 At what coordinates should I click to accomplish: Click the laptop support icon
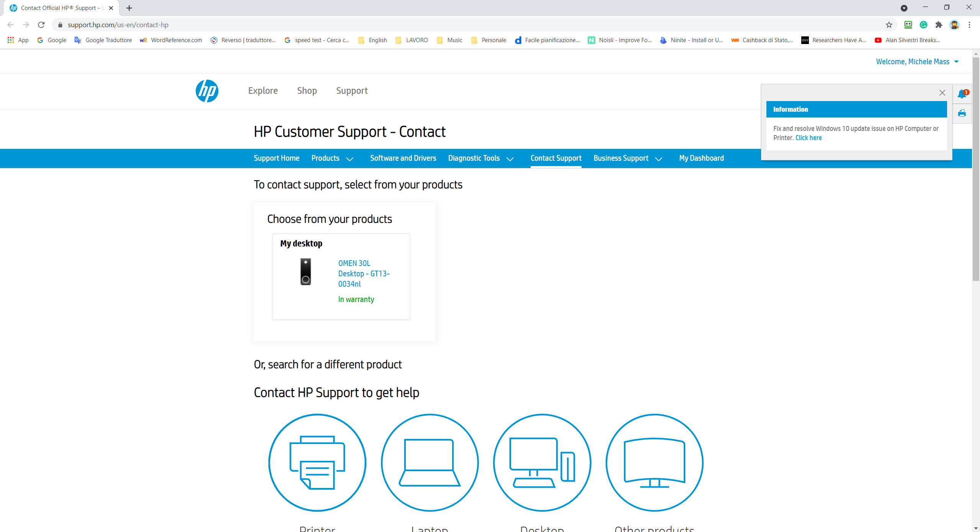pyautogui.click(x=429, y=463)
